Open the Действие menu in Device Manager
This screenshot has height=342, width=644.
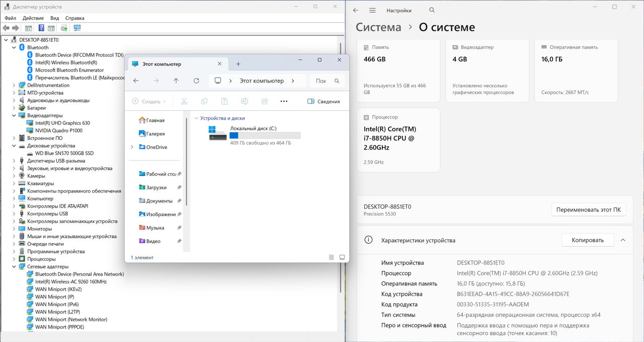[33, 18]
